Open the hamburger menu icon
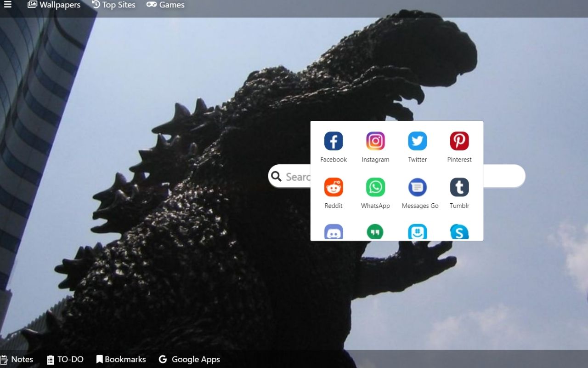 pos(7,5)
